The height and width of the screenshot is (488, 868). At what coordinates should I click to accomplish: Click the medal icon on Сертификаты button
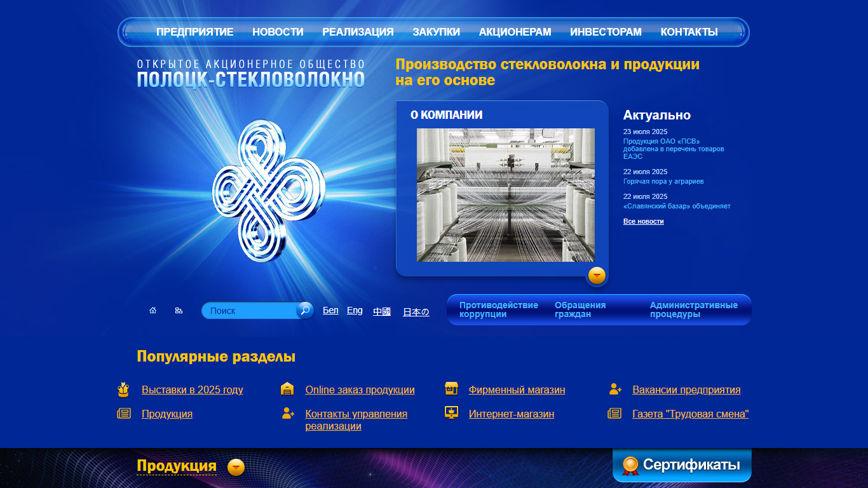tap(630, 466)
